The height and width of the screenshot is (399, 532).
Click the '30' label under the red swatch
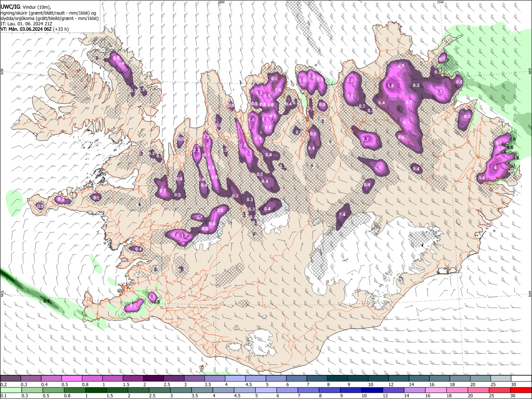[x=514, y=396]
